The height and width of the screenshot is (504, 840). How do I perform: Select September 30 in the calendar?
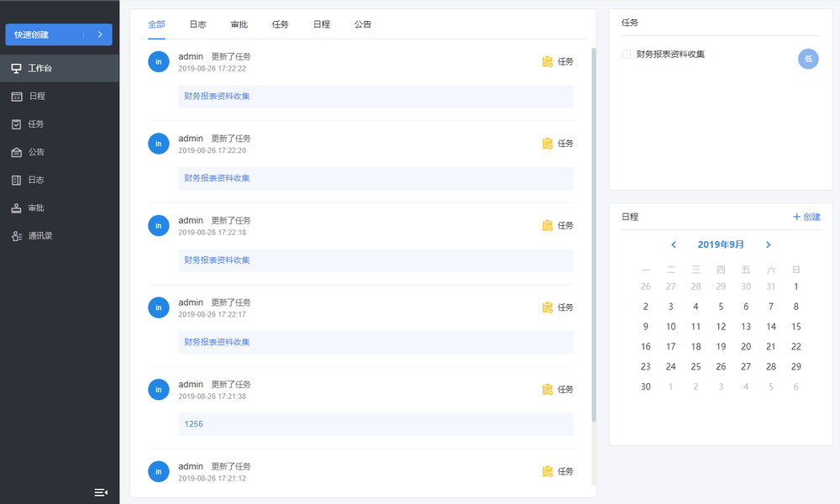click(x=645, y=386)
